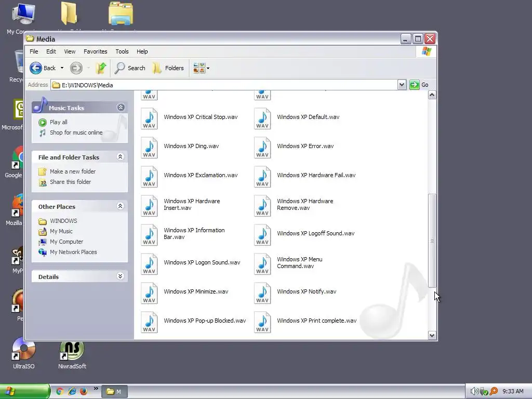Image resolution: width=532 pixels, height=399 pixels.
Task: Click the Go button
Action: point(419,85)
